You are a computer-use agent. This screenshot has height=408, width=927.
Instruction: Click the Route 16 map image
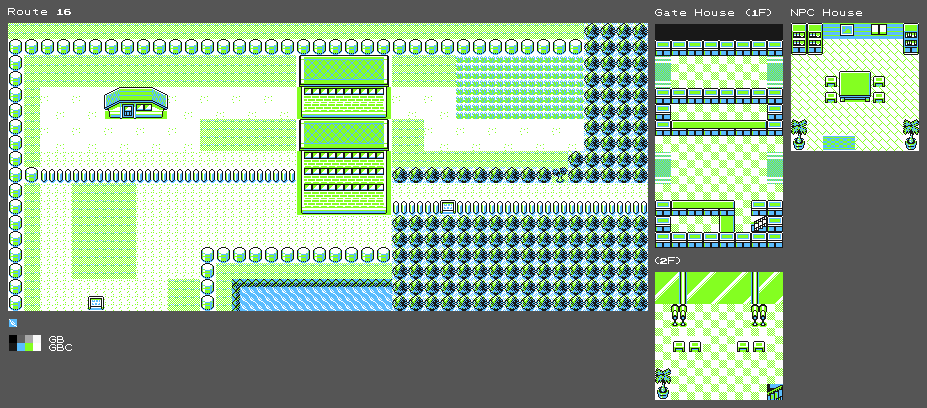click(x=328, y=167)
